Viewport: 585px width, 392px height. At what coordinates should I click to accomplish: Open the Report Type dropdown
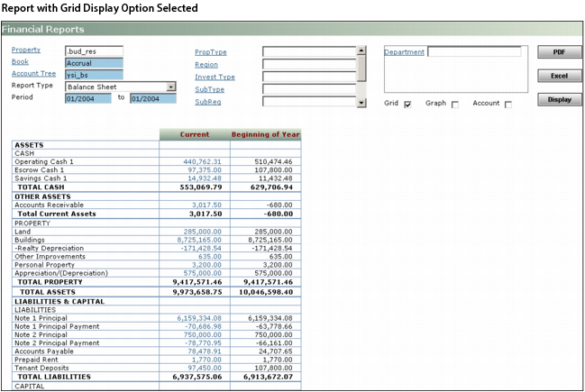(170, 87)
